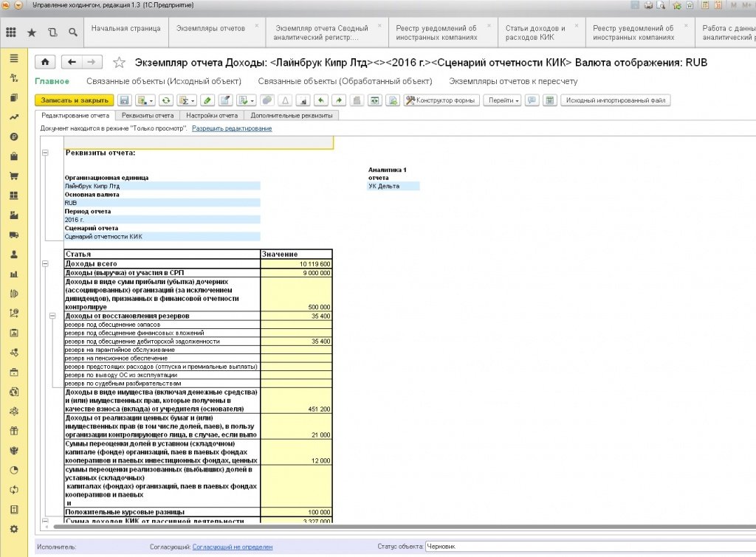Click the green left arrow toolbar icon

pos(320,100)
